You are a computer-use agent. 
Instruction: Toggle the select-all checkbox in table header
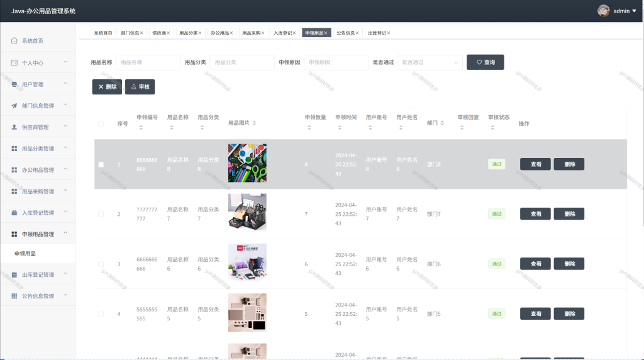click(101, 124)
